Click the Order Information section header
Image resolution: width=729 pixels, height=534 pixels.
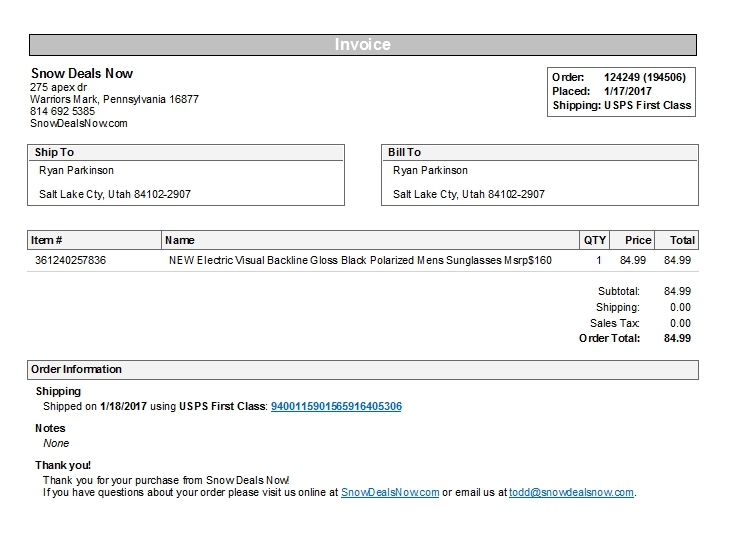pyautogui.click(x=363, y=369)
